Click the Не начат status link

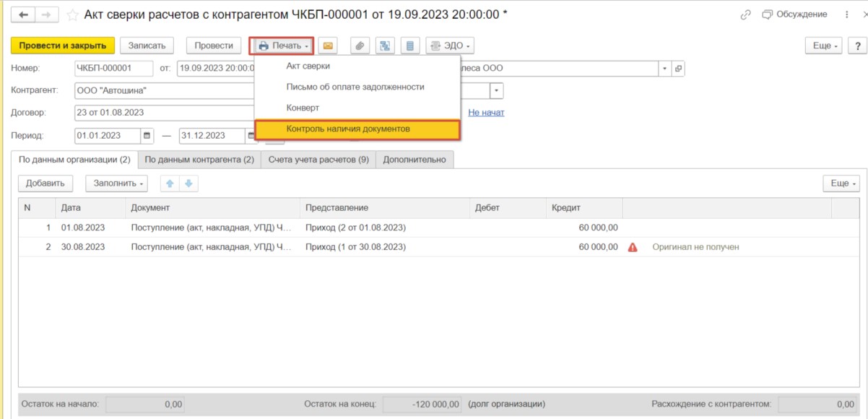(x=486, y=113)
